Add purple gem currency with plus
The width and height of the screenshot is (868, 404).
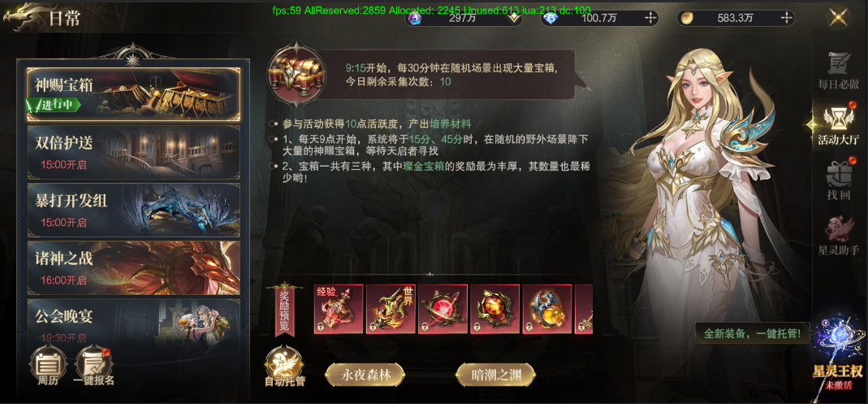point(514,18)
